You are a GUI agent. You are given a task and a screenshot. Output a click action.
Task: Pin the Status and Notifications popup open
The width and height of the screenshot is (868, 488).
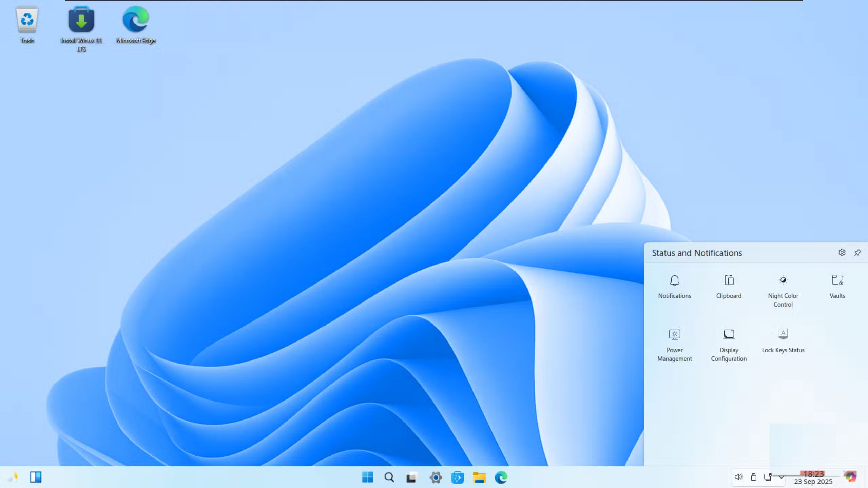(x=857, y=252)
